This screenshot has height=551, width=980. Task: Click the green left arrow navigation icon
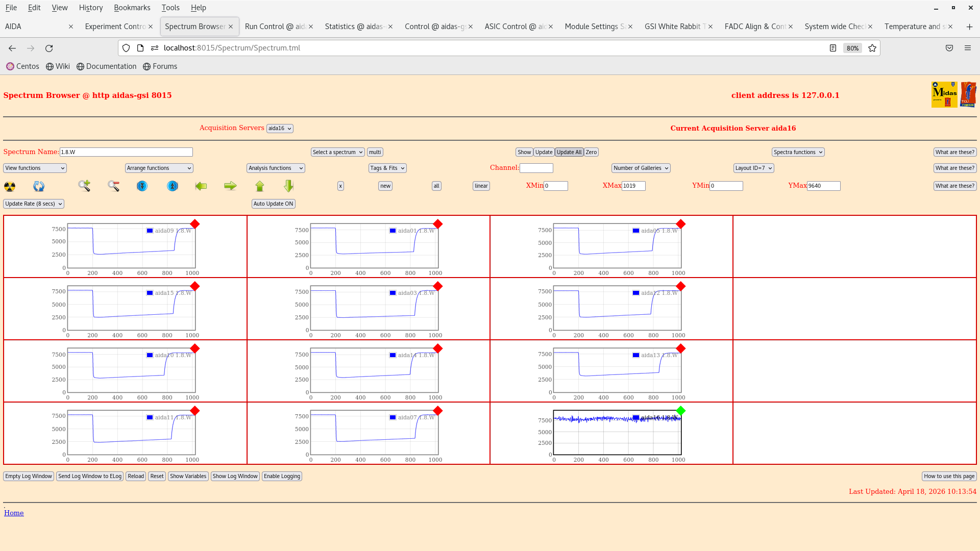pos(201,186)
